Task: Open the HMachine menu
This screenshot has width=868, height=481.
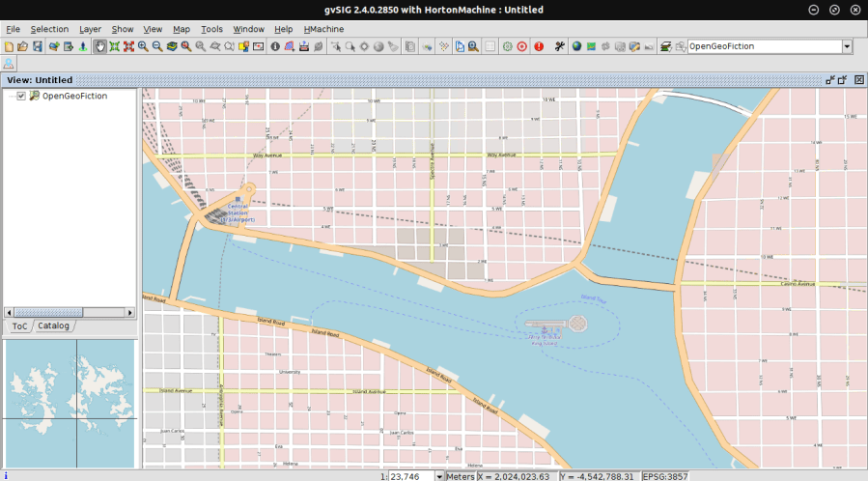Action: (x=323, y=29)
